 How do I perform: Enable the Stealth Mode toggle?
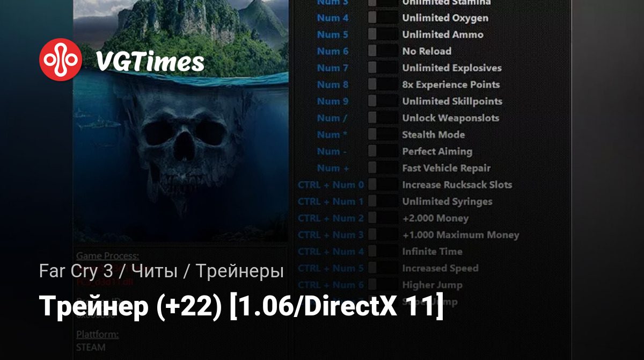383,134
